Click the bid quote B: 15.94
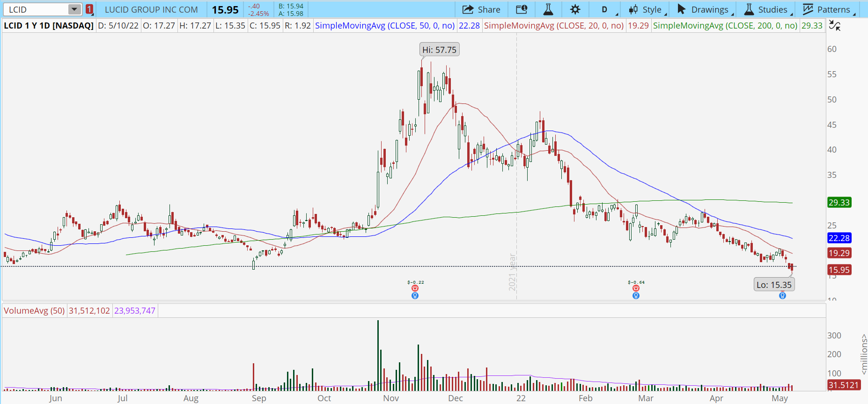Screen dimensions: 868x404 pos(291,6)
